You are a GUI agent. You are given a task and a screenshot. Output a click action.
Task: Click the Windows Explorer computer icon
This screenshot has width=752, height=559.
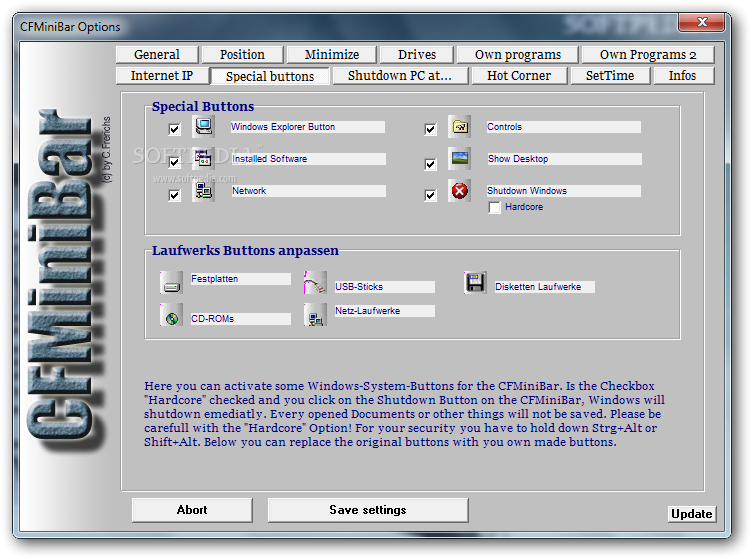point(204,127)
